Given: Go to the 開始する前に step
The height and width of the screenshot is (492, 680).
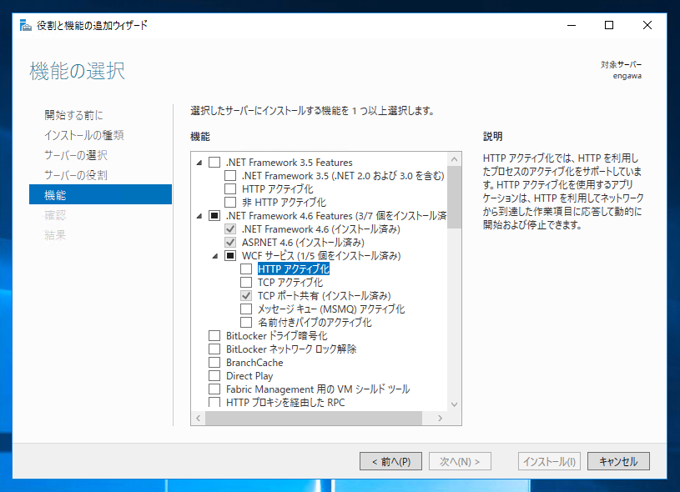Looking at the screenshot, I should (74, 115).
